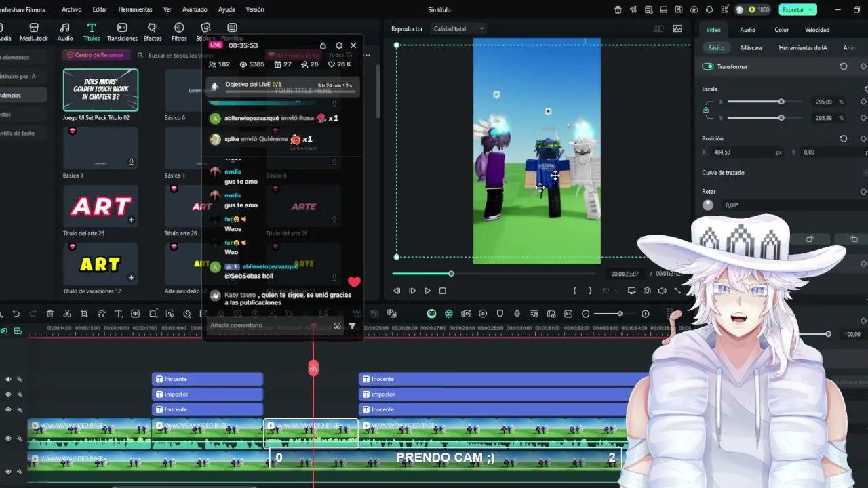Close the live chat overlay with X
868x488 pixels.
(x=353, y=45)
